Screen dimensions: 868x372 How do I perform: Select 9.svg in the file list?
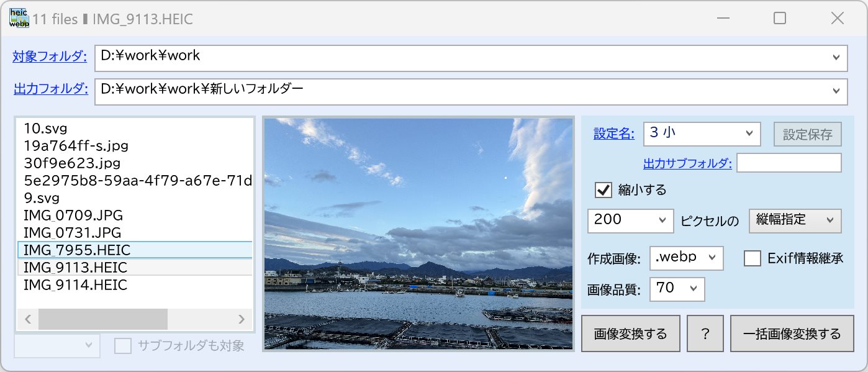coord(135,198)
